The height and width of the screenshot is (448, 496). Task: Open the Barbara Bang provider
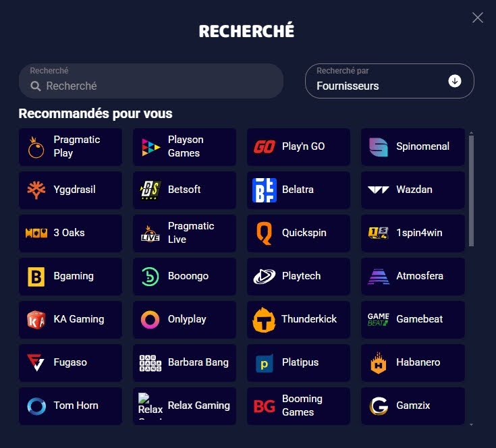[184, 362]
